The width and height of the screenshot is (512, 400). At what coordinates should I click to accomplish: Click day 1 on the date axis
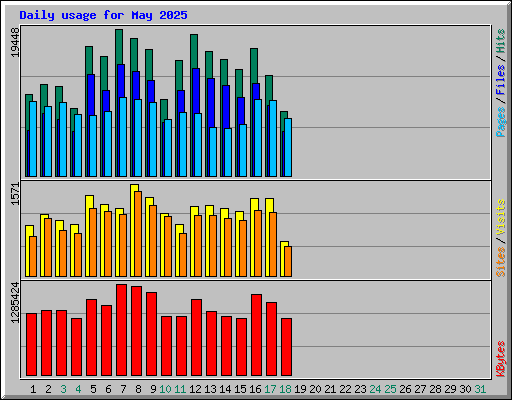(33, 389)
